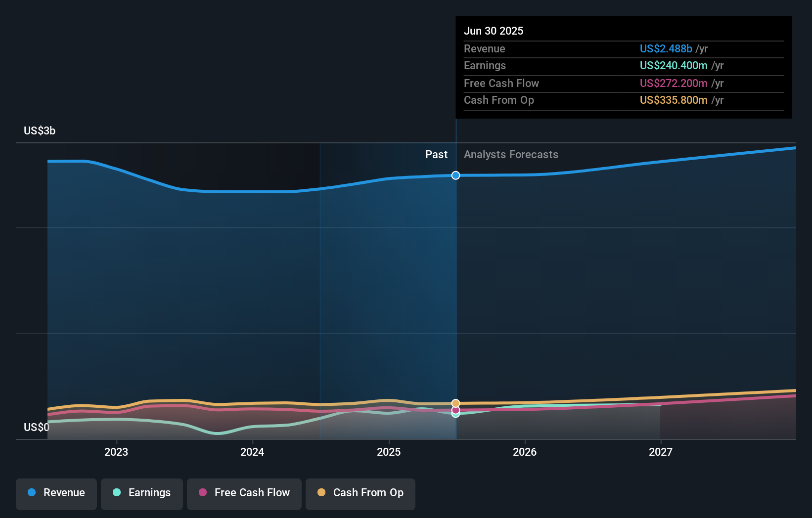Image resolution: width=812 pixels, height=518 pixels.
Task: Click the 'Past' region label
Action: 436,155
